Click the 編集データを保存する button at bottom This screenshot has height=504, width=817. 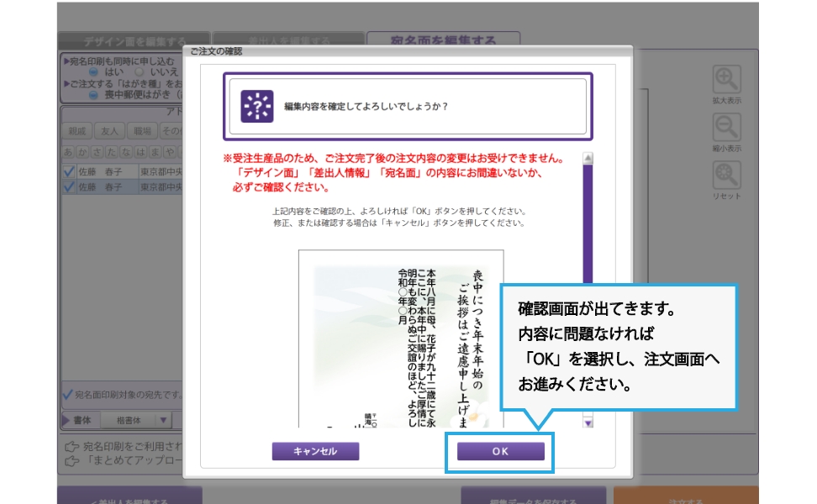point(534,496)
